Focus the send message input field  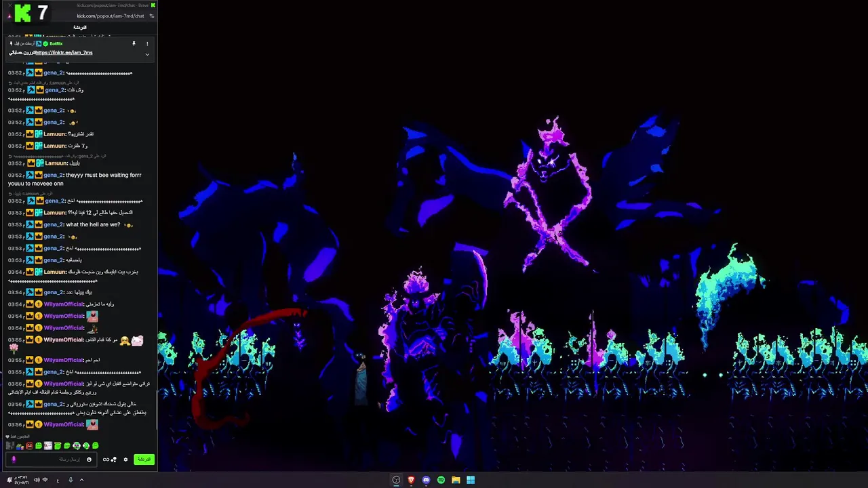click(52, 460)
